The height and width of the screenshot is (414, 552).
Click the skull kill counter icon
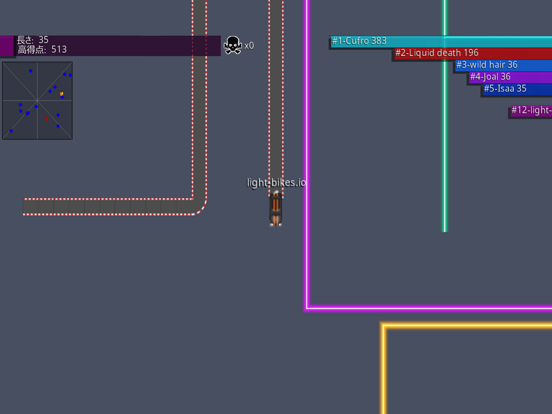pos(233,45)
